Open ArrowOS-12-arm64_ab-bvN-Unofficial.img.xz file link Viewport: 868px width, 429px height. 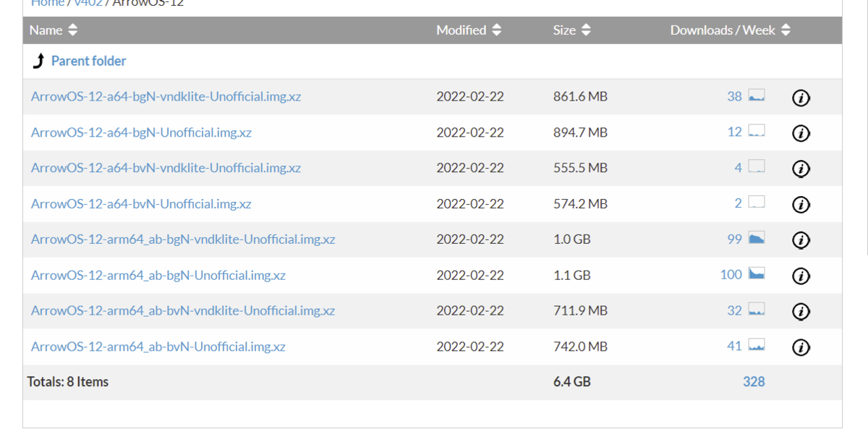point(158,347)
